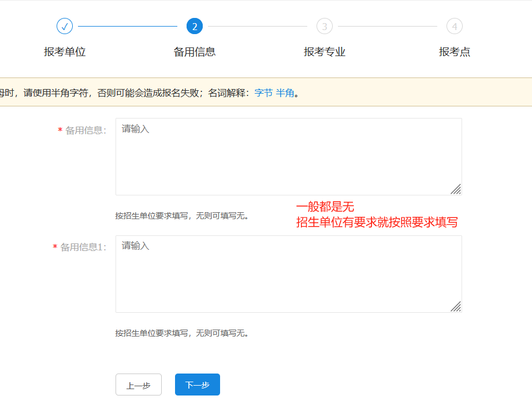Focus the 备用信息 text area
Image resolution: width=532 pixels, height=414 pixels.
[288, 157]
